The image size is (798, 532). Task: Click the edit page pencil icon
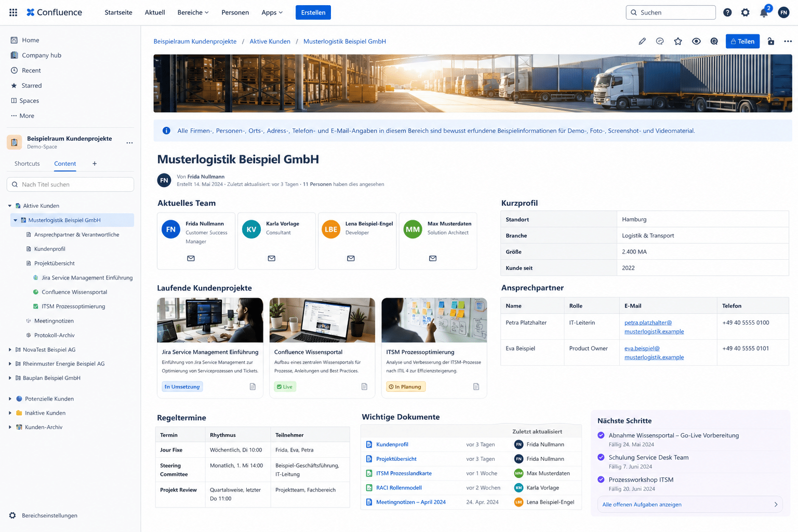pos(642,42)
